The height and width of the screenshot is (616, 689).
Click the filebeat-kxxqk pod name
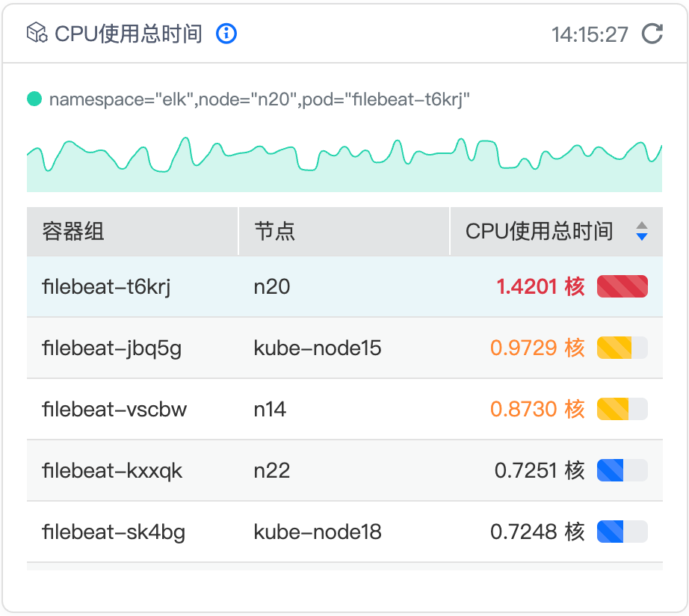coord(112,470)
